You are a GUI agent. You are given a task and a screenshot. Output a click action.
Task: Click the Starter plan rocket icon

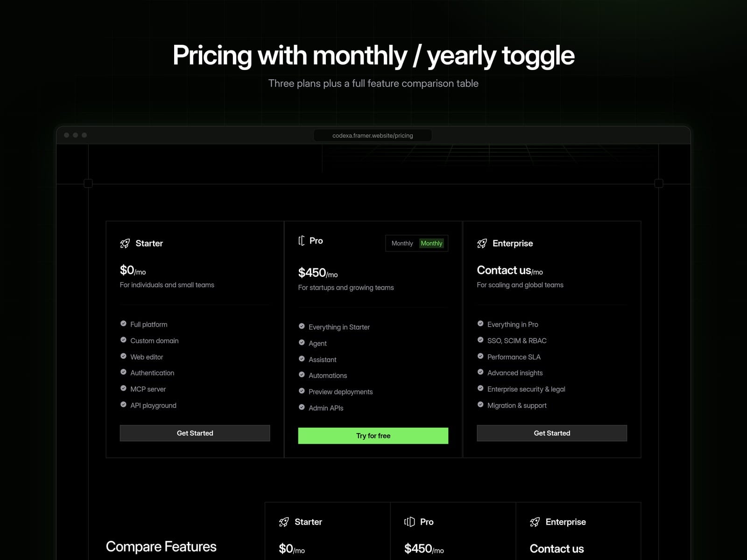coord(125,244)
